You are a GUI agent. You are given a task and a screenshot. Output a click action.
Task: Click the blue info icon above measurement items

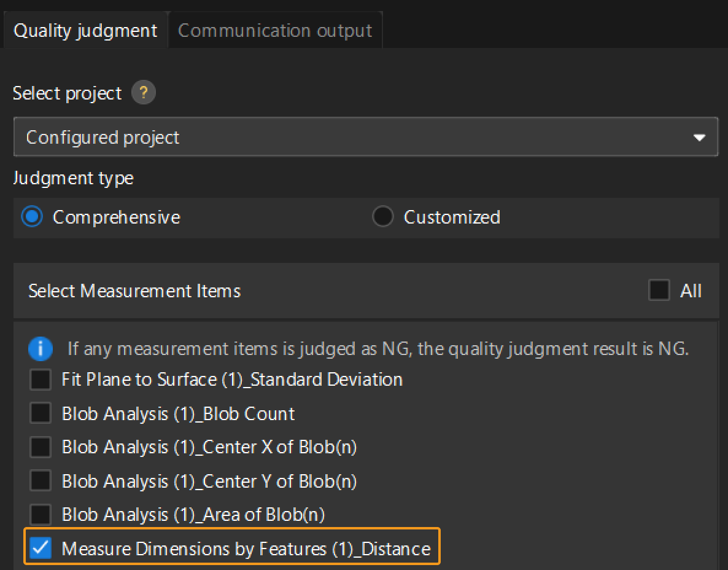pyautogui.click(x=41, y=349)
